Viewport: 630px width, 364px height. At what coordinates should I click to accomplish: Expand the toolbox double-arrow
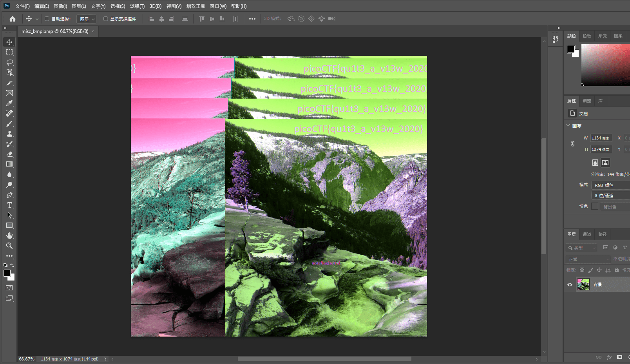[x=5, y=28]
